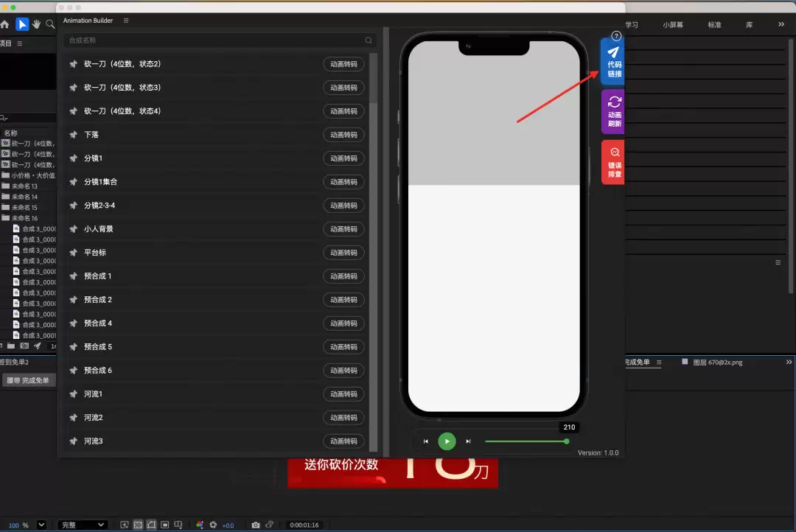Select the Zoom magnifier tool
Screen dimensions: 796x532
coord(50,24)
